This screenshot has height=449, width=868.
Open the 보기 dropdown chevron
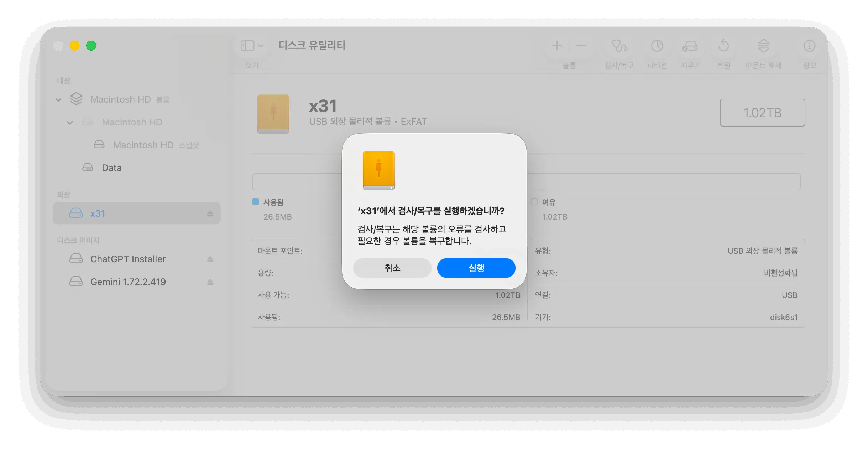(x=261, y=46)
